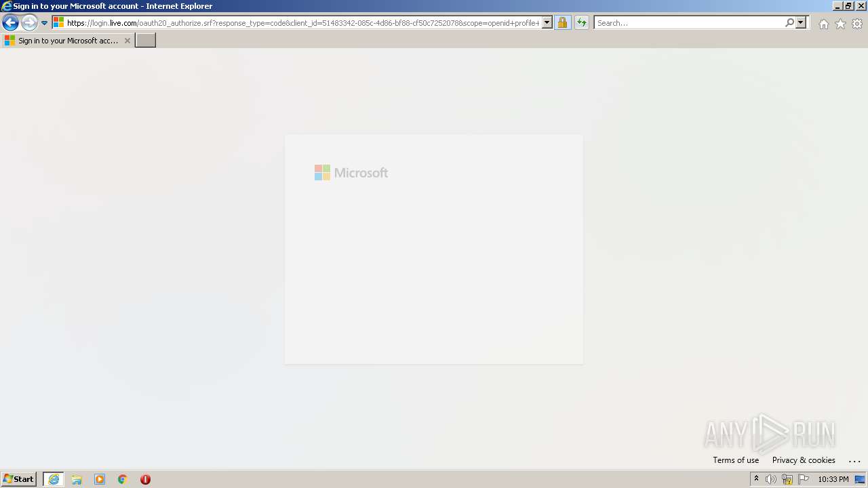Click the Microsoft logo on sign-in card
This screenshot has height=488, width=868.
pos(351,173)
